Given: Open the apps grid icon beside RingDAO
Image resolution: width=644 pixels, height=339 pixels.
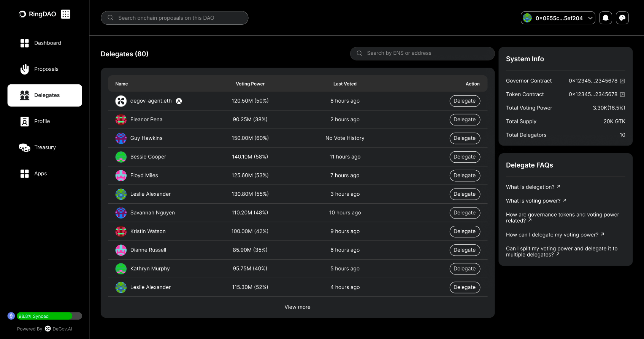Looking at the screenshot, I should (x=65, y=14).
